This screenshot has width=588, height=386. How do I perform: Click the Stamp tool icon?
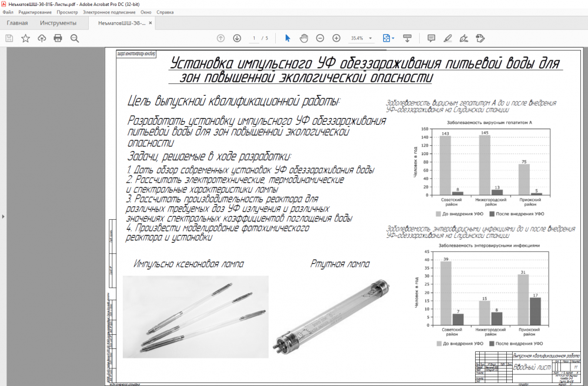pos(480,38)
